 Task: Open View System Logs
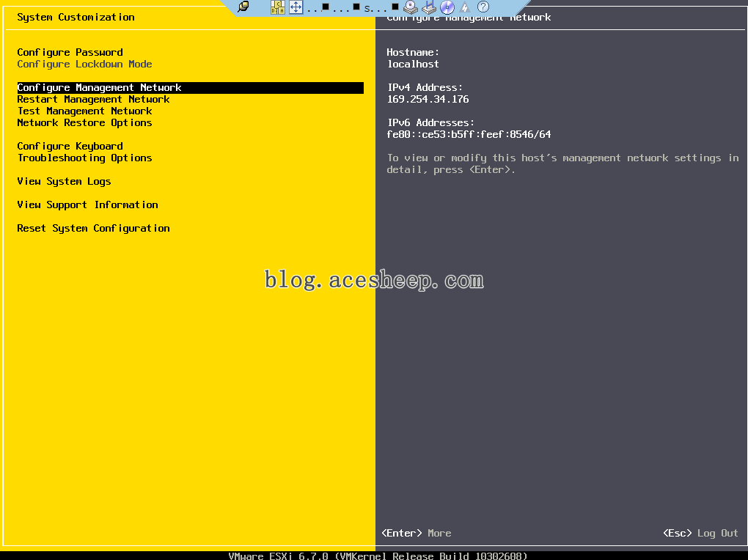64,181
